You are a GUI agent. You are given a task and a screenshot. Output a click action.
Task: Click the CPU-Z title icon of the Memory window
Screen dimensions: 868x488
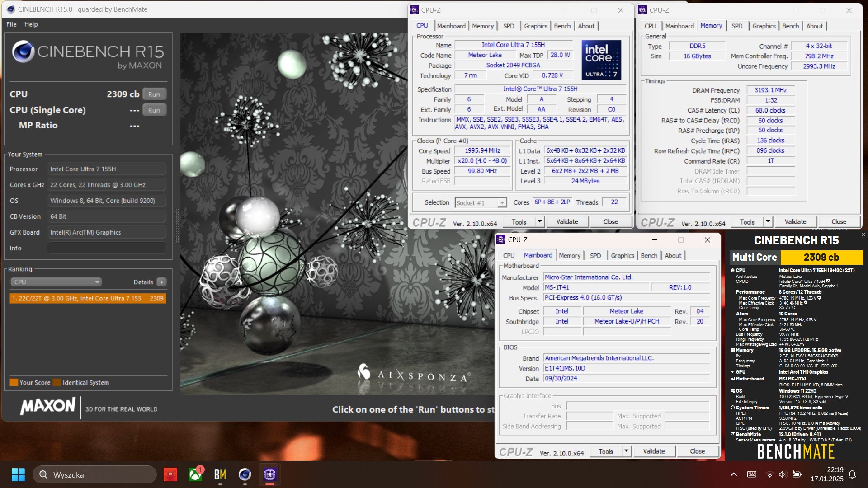[x=642, y=10]
